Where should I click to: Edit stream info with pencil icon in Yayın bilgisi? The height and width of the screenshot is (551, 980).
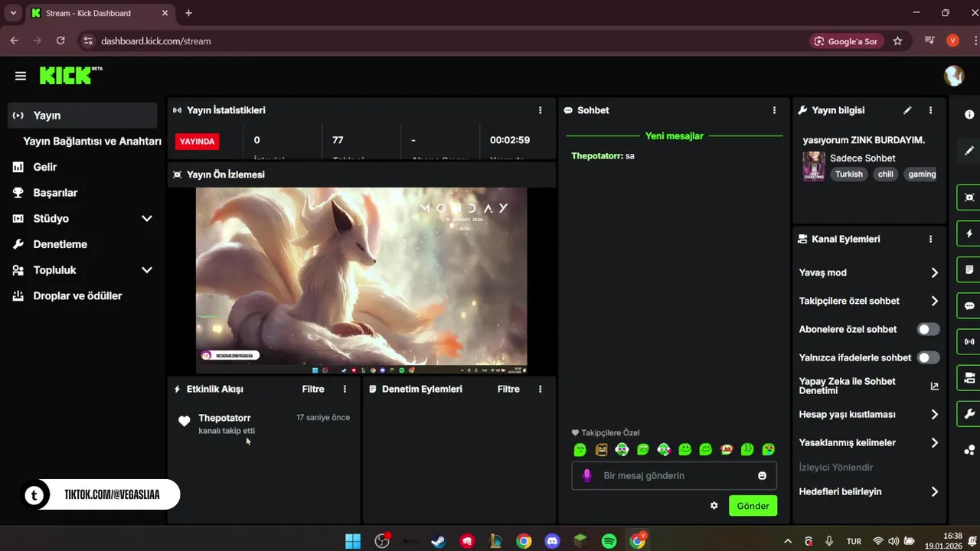(907, 110)
